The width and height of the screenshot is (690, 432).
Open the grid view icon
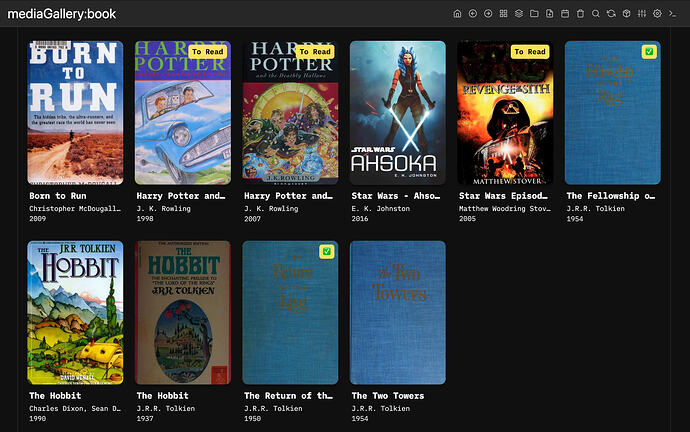(x=503, y=14)
